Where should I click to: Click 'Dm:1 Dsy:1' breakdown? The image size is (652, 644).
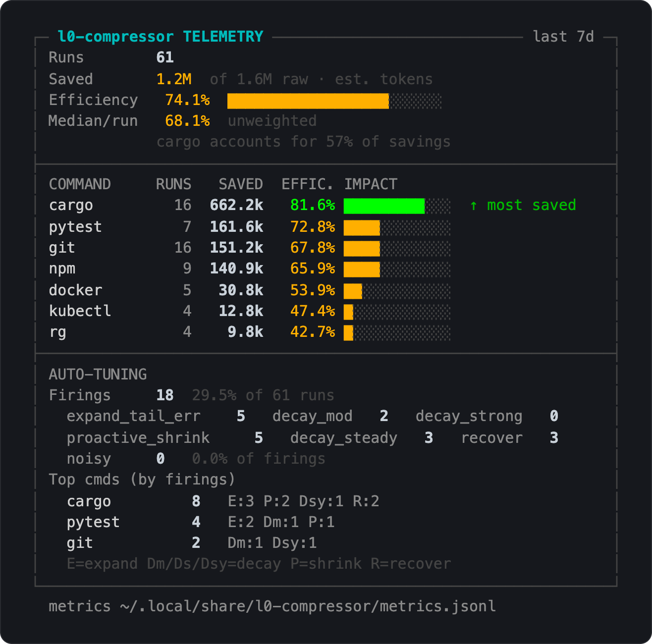[x=272, y=543]
